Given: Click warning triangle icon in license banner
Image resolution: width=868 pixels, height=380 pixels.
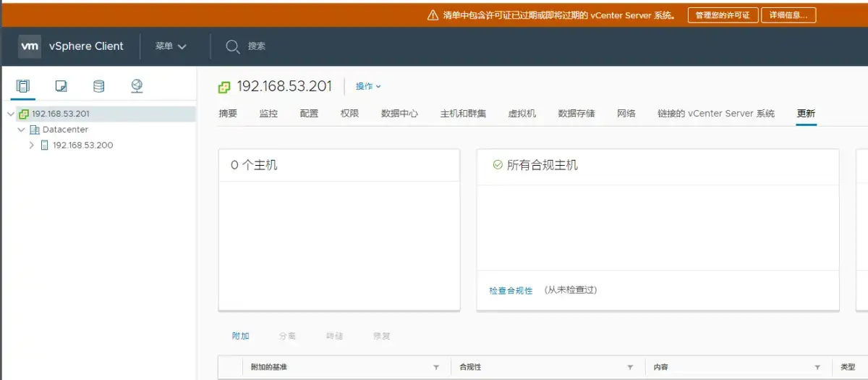Looking at the screenshot, I should 433,15.
